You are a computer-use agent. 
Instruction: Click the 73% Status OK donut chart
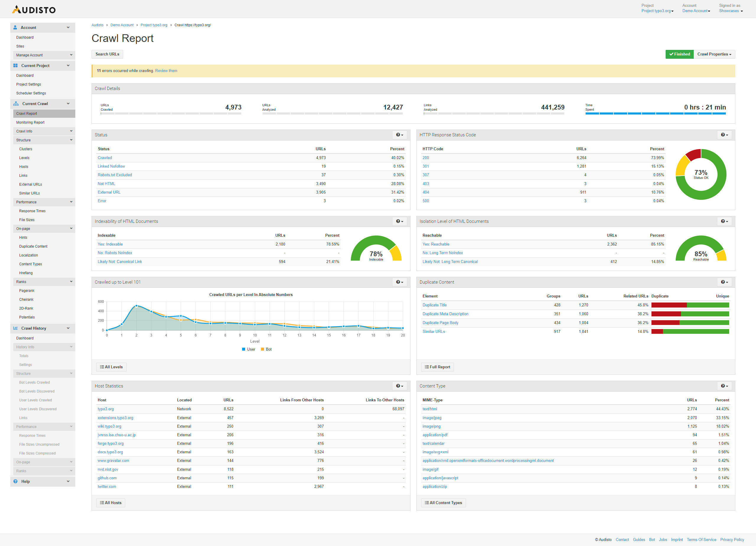click(701, 174)
